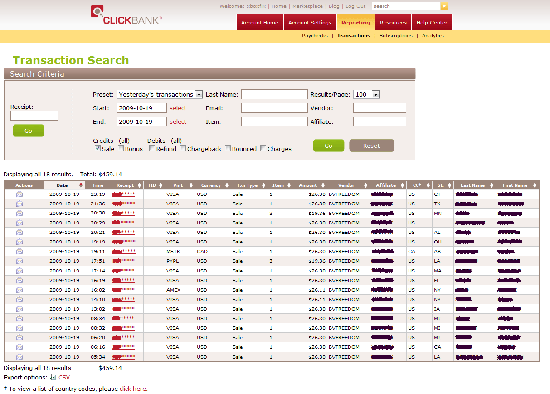This screenshot has height=394, width=550.
Task: Open the Account Home tab
Action: (260, 22)
